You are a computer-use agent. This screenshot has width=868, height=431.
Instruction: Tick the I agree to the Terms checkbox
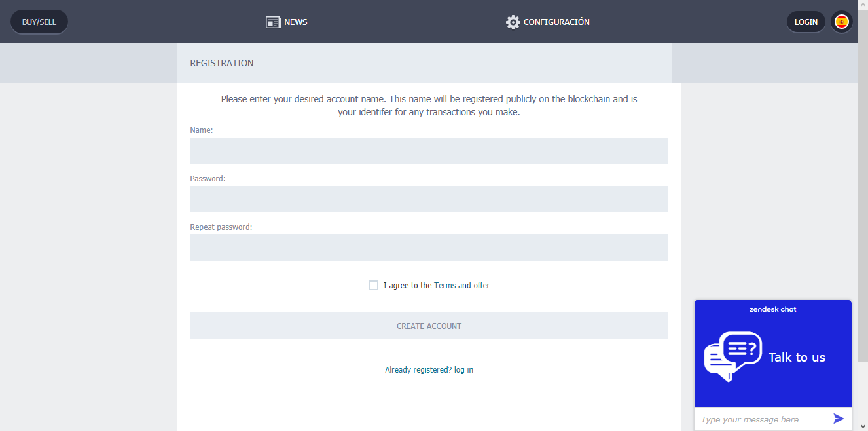[x=373, y=285]
